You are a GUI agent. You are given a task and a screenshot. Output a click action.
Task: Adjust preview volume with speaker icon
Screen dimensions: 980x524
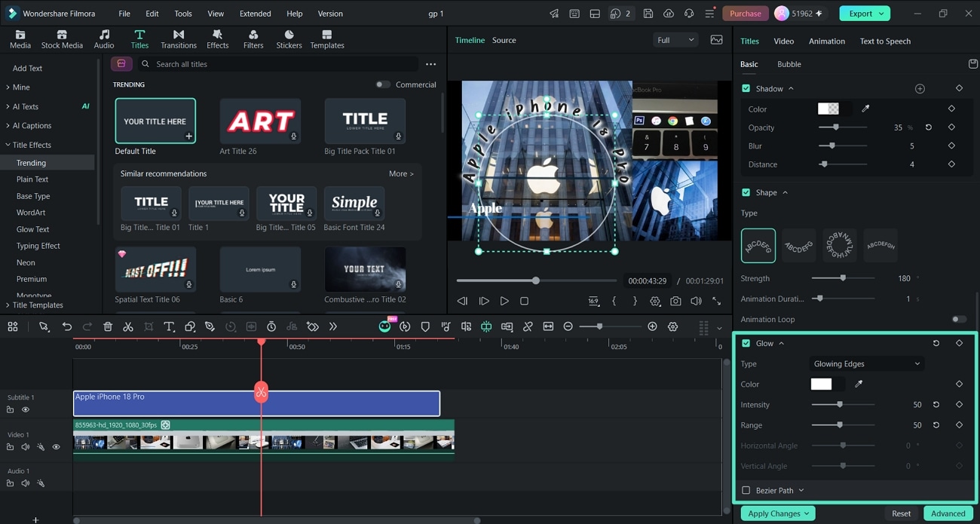tap(696, 301)
